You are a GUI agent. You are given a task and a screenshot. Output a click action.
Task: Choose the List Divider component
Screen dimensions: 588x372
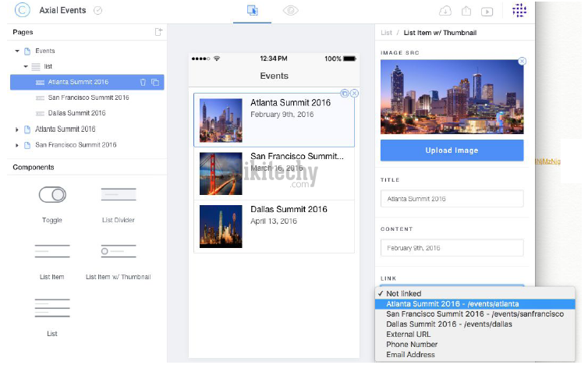click(x=118, y=204)
